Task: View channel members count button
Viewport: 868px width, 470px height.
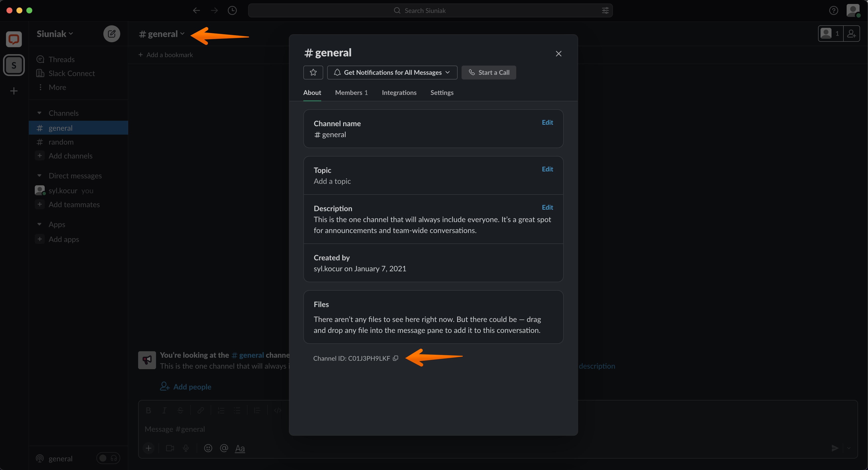Action: [x=831, y=34]
